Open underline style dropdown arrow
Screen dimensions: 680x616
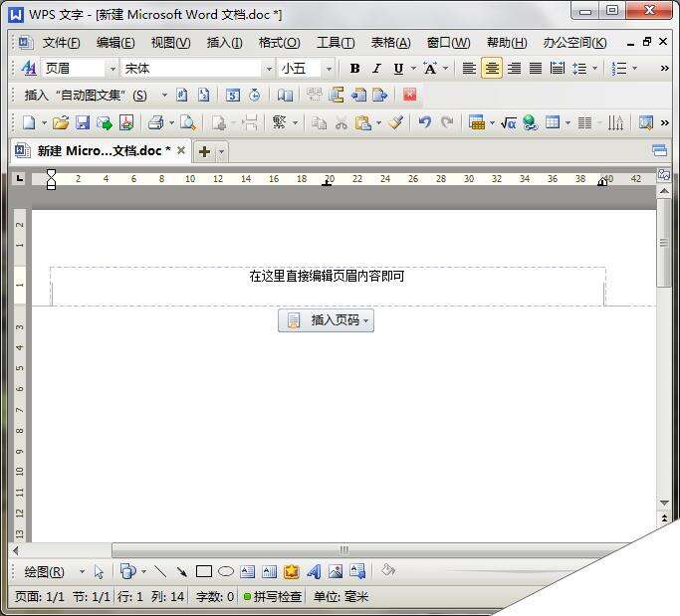[x=413, y=68]
